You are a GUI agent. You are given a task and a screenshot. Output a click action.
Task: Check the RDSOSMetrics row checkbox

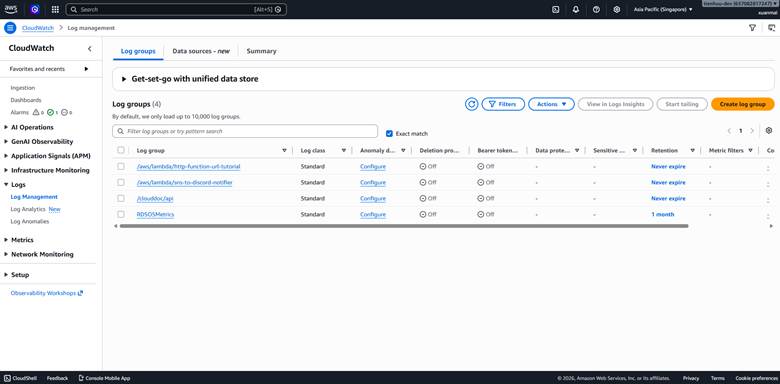121,214
